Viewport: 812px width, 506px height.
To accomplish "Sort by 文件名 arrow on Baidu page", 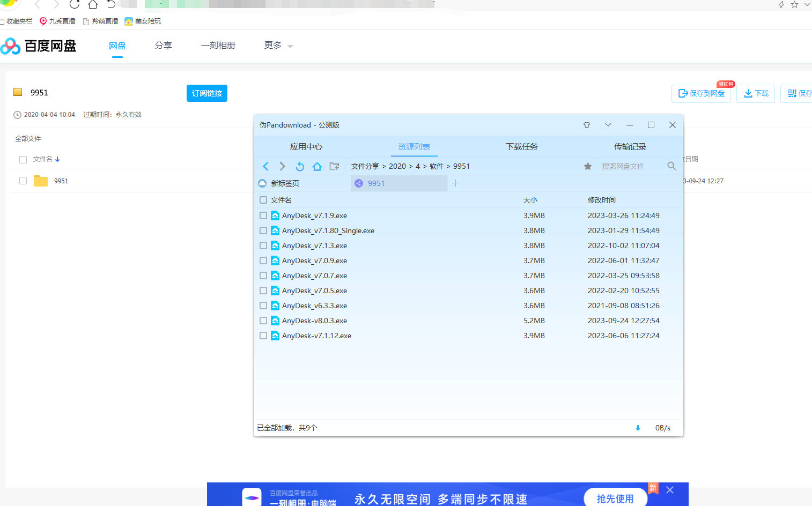I will 57,159.
